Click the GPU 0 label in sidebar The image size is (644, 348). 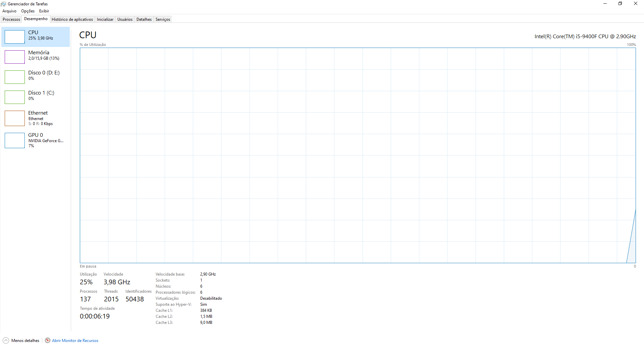(36, 135)
